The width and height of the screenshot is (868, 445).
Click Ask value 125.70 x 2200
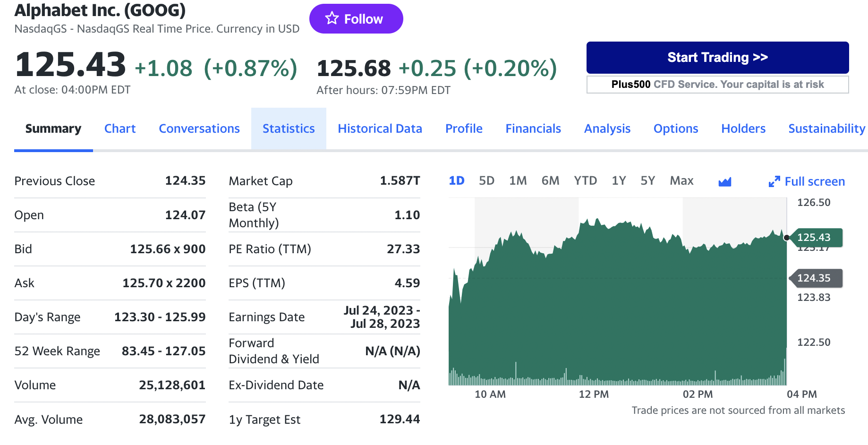(164, 283)
